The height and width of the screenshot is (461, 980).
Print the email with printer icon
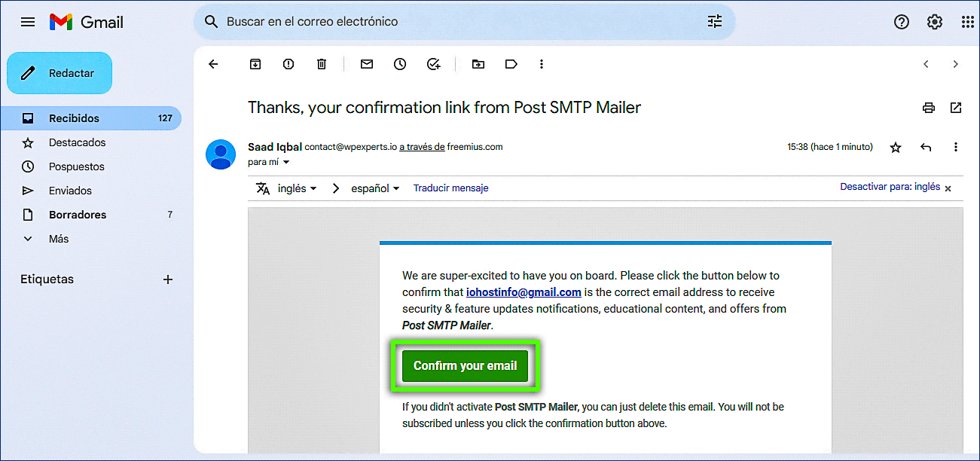tap(929, 108)
